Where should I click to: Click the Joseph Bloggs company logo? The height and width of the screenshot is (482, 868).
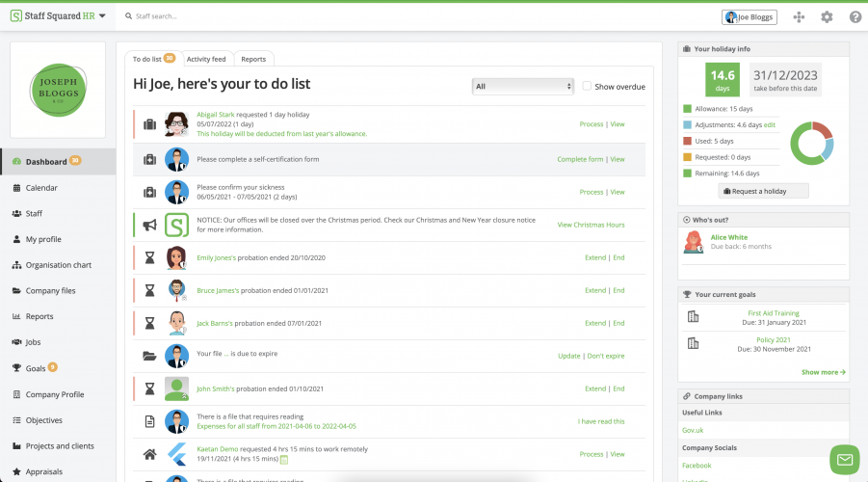(58, 90)
